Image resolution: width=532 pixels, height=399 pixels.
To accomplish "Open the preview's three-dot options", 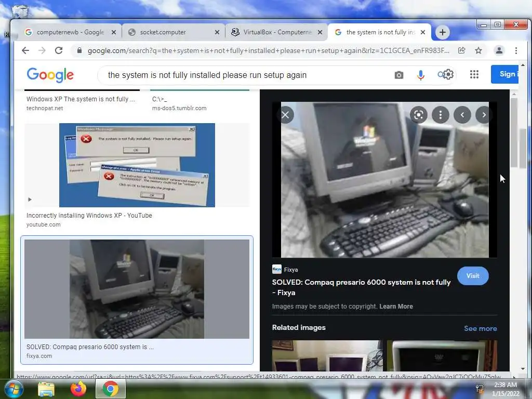I will [x=441, y=115].
